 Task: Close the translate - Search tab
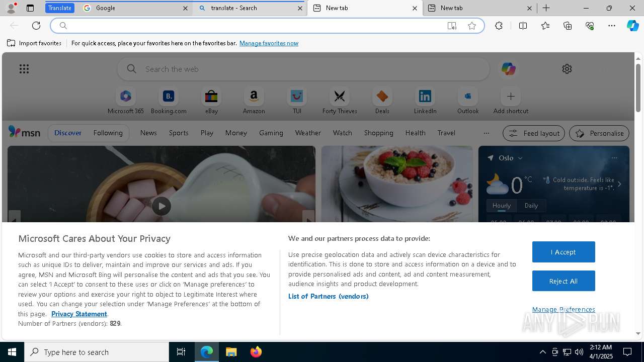(300, 8)
